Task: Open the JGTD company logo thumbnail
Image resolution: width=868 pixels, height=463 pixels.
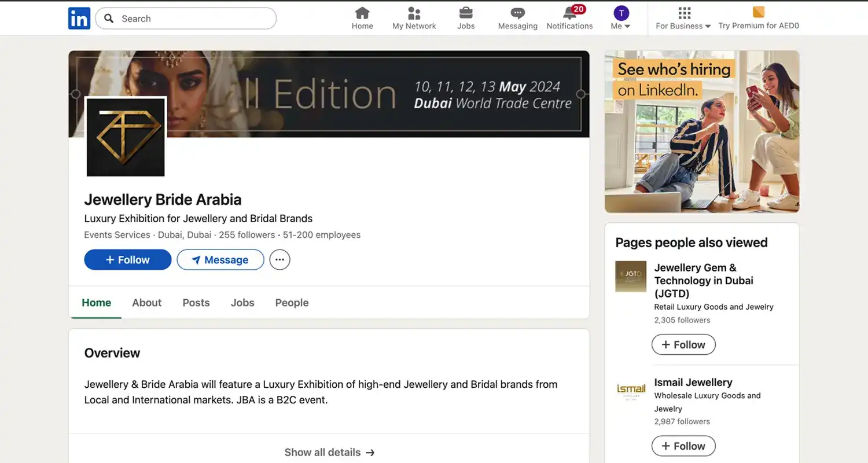Action: [631, 276]
